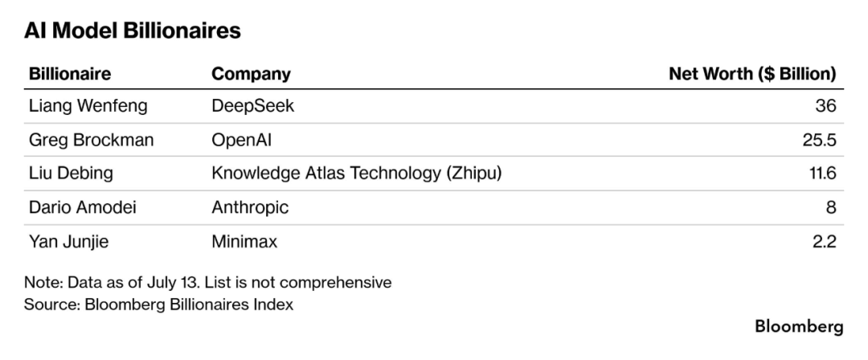Click the Greg Brockman name cell
The height and width of the screenshot is (360, 868).
pyautogui.click(x=92, y=140)
